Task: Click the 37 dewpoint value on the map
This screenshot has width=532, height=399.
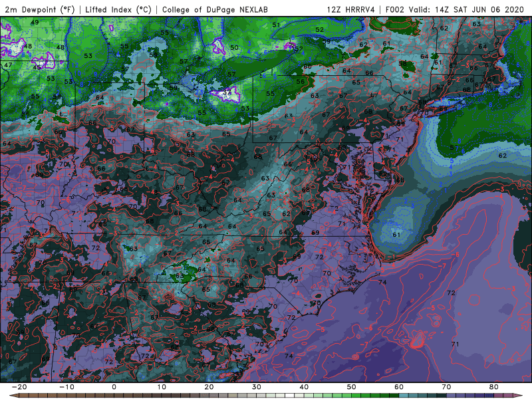Action: pos(227,92)
